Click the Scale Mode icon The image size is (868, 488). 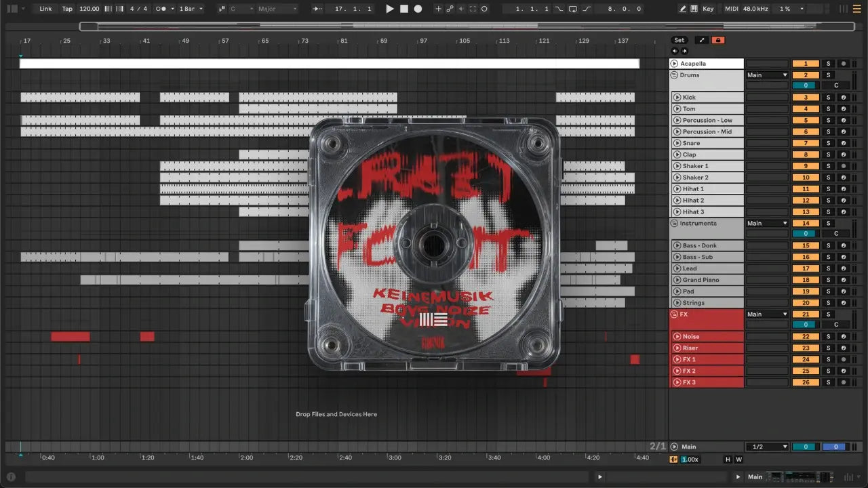click(x=222, y=9)
